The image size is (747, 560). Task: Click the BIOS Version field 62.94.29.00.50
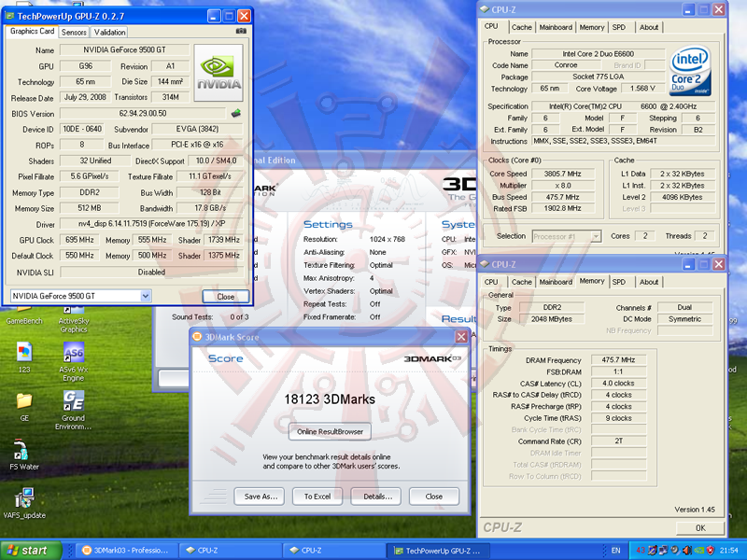coord(143,113)
